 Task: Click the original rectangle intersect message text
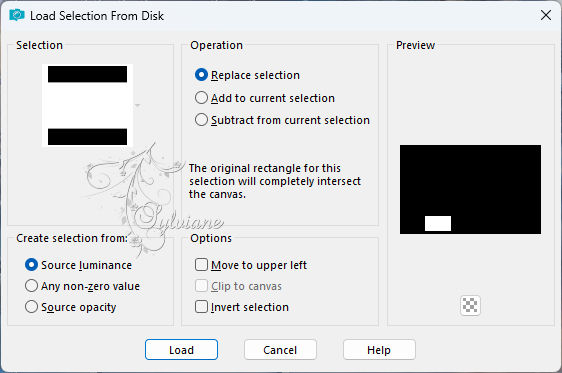point(275,181)
